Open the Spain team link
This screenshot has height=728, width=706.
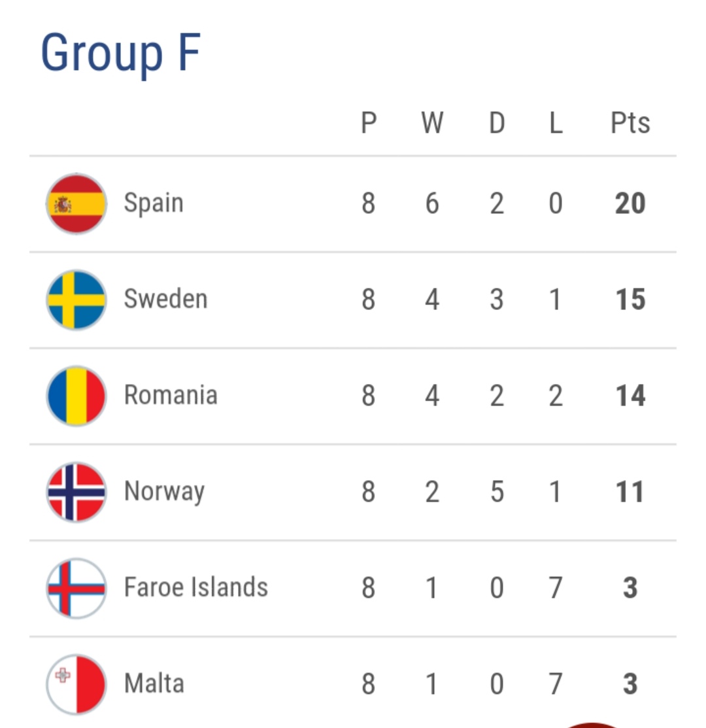click(x=154, y=203)
